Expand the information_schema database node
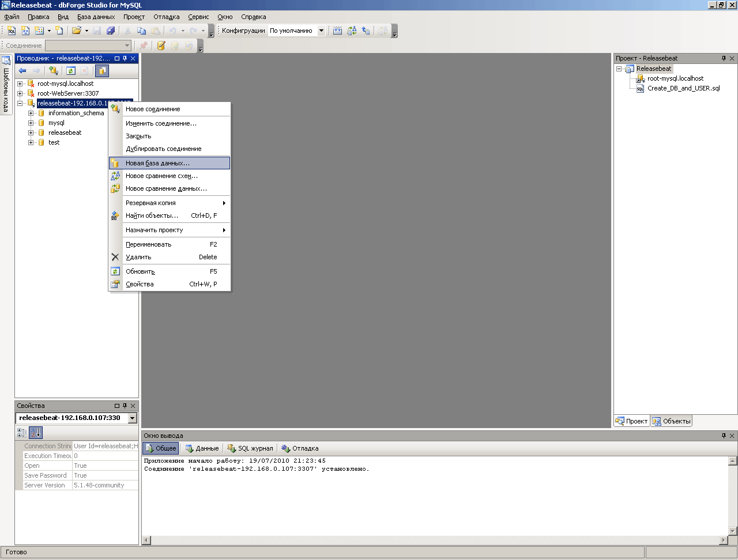Screen dimensions: 738x560 (x=31, y=113)
